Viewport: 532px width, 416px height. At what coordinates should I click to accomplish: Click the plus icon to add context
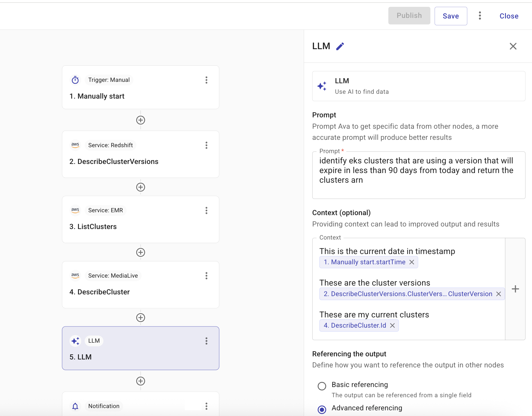(515, 289)
